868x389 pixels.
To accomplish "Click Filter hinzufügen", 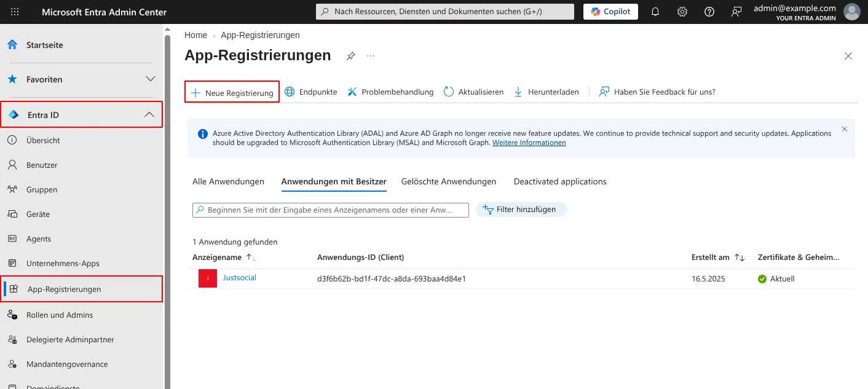I will pos(521,210).
